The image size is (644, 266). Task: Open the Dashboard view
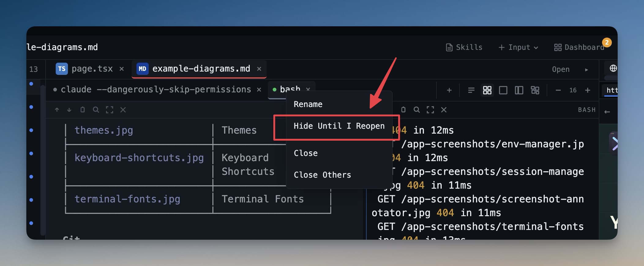[x=579, y=47]
